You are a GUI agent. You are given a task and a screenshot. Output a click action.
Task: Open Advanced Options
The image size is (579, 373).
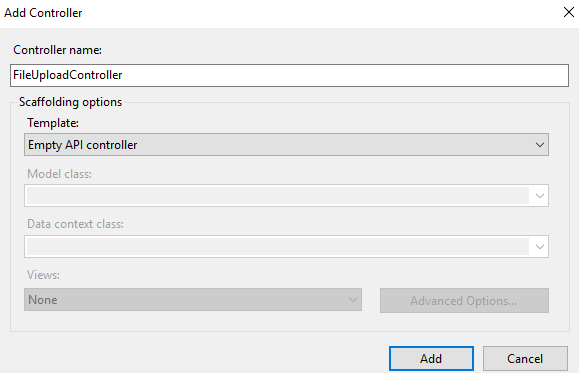[x=464, y=301]
